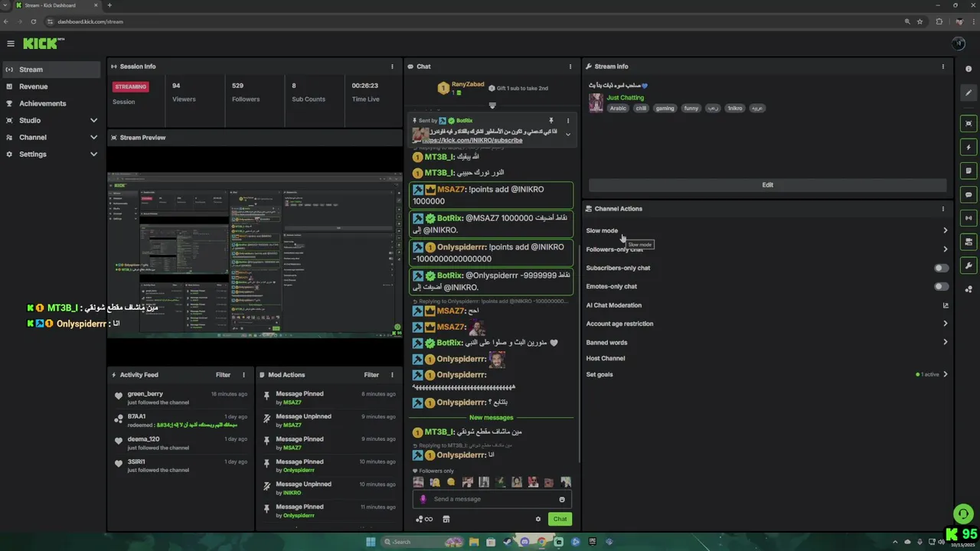The image size is (980, 551).
Task: Click the Host Channel action
Action: (606, 358)
